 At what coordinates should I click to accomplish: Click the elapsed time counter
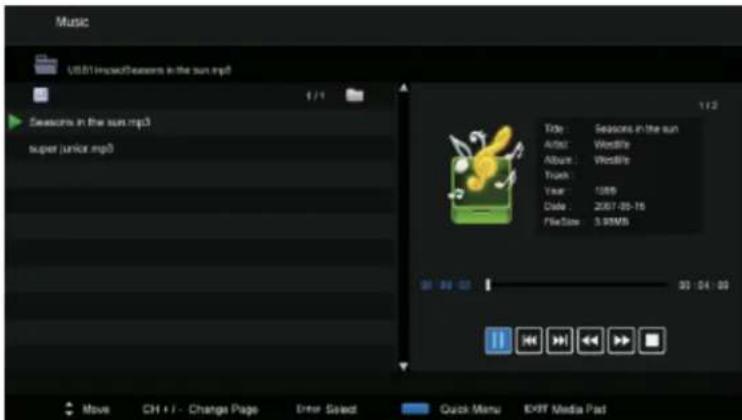(x=445, y=285)
